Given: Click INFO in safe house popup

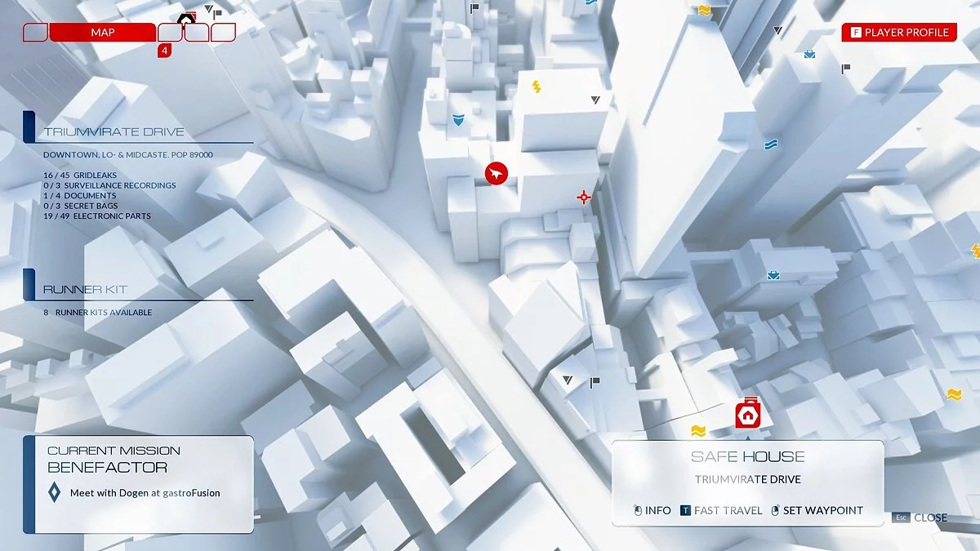Looking at the screenshot, I should point(653,510).
